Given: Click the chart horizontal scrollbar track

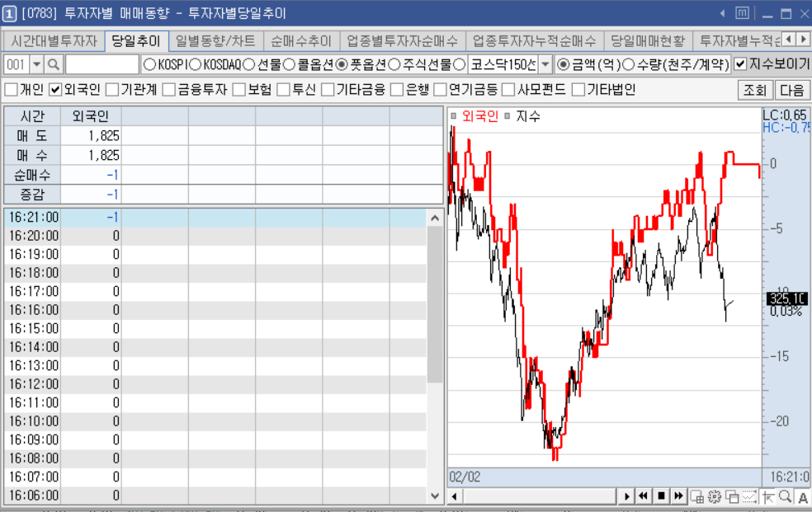Looking at the screenshot, I should 540,496.
